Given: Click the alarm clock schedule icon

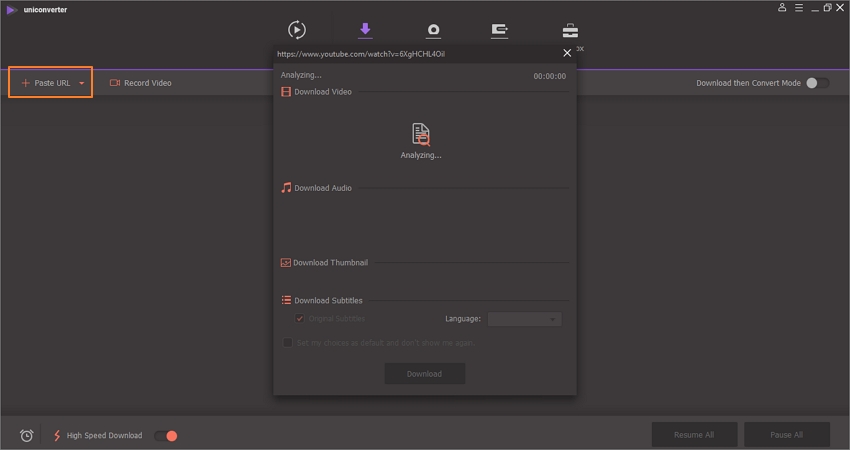Looking at the screenshot, I should [x=27, y=435].
